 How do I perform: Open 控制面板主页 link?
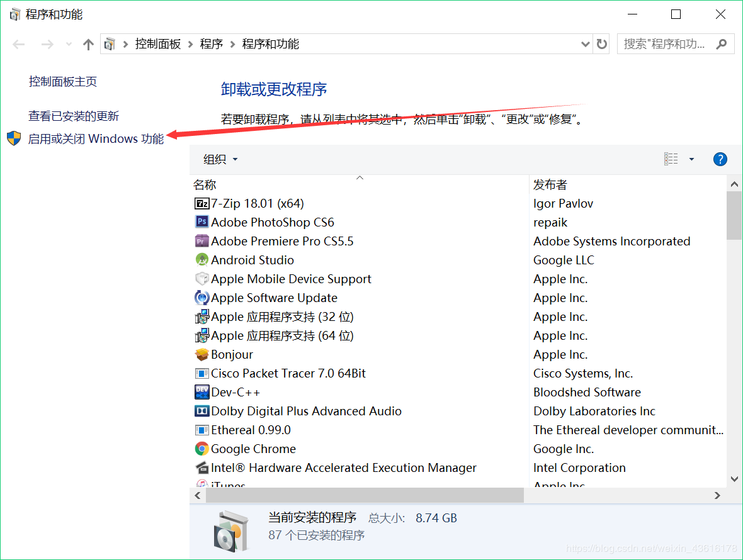point(62,81)
